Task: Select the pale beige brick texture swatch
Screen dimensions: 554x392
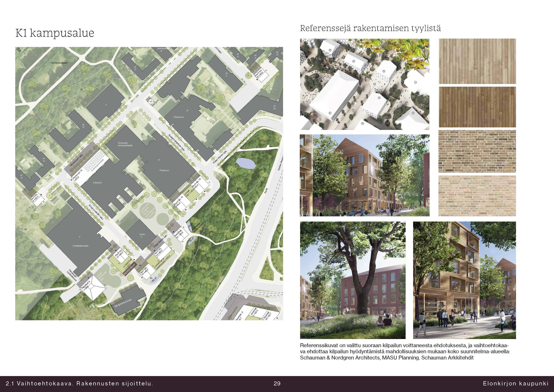Action: pos(477,196)
